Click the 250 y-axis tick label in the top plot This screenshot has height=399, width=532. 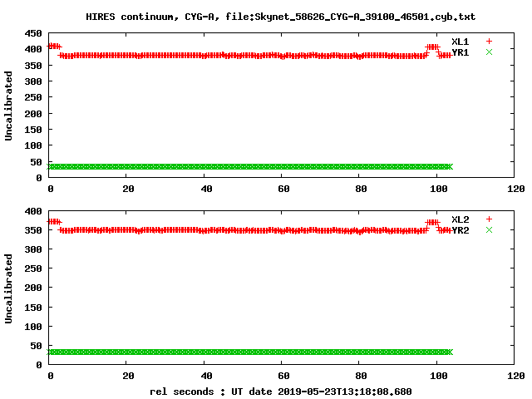click(x=33, y=97)
